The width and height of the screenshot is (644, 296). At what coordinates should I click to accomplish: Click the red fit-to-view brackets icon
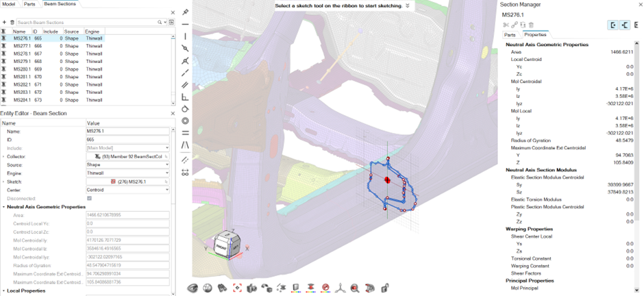237,288
